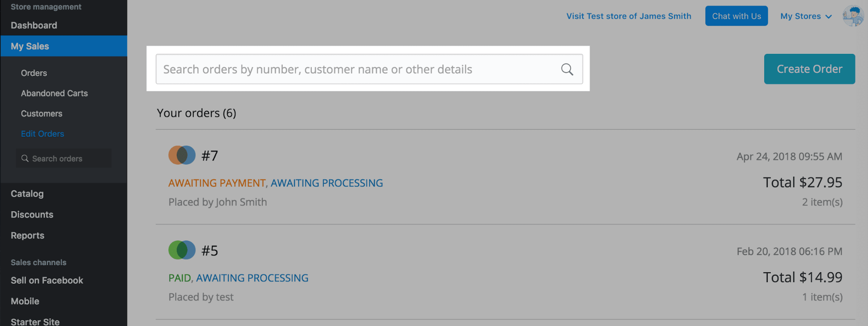This screenshot has width=868, height=326.
Task: Visit Test store of James Smith
Action: tap(629, 16)
